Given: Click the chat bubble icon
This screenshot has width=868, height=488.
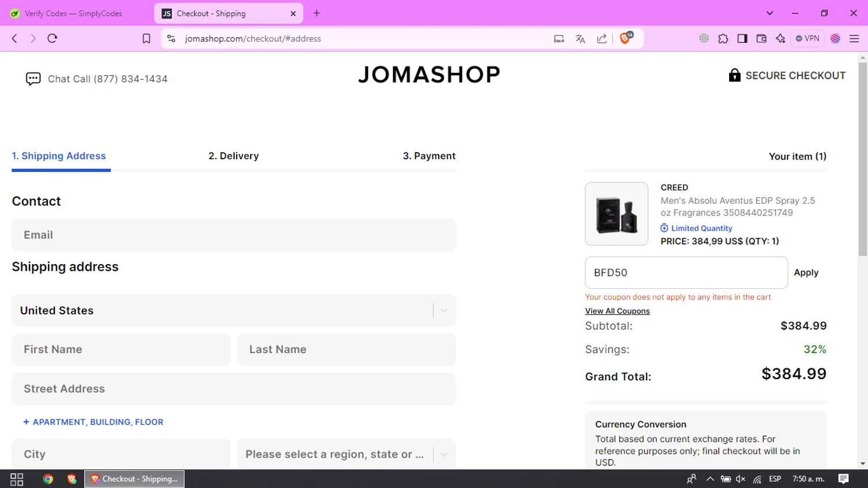Looking at the screenshot, I should coord(33,79).
